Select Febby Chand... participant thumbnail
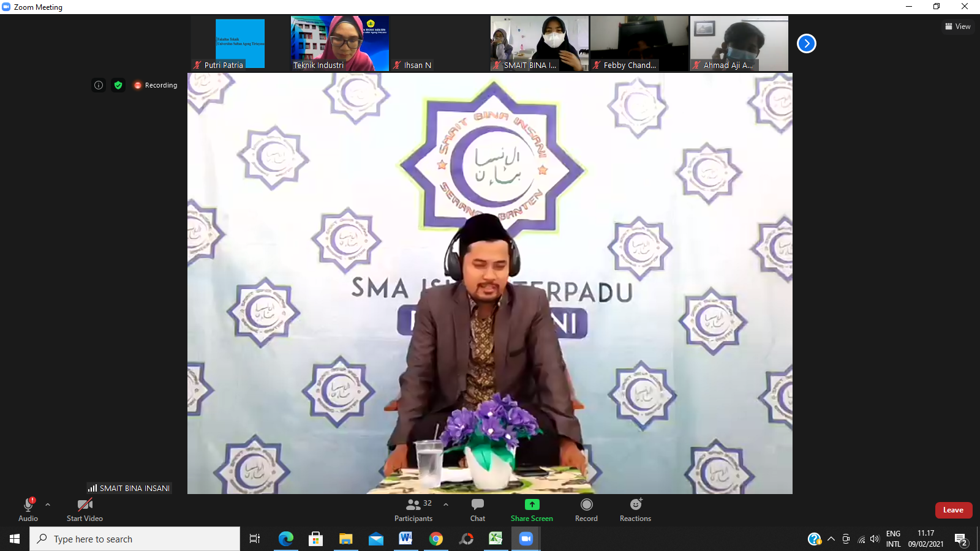This screenshot has height=551, width=980. (x=639, y=43)
